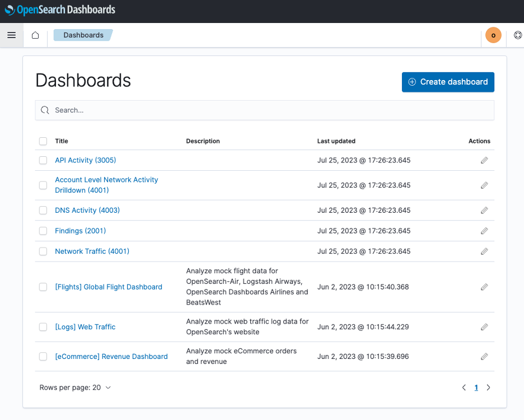Open the hamburger navigation menu
This screenshot has height=420, width=524.
click(x=11, y=35)
